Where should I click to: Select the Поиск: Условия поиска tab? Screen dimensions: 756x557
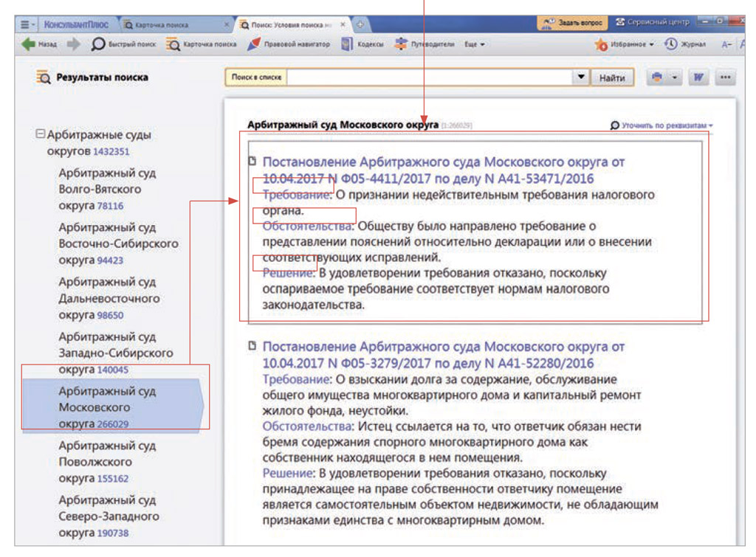point(292,24)
